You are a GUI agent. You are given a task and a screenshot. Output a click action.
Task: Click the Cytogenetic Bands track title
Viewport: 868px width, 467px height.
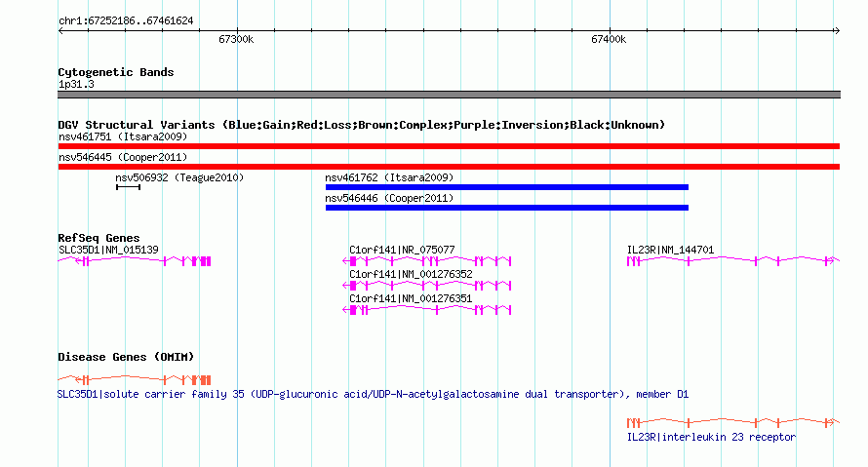[116, 72]
